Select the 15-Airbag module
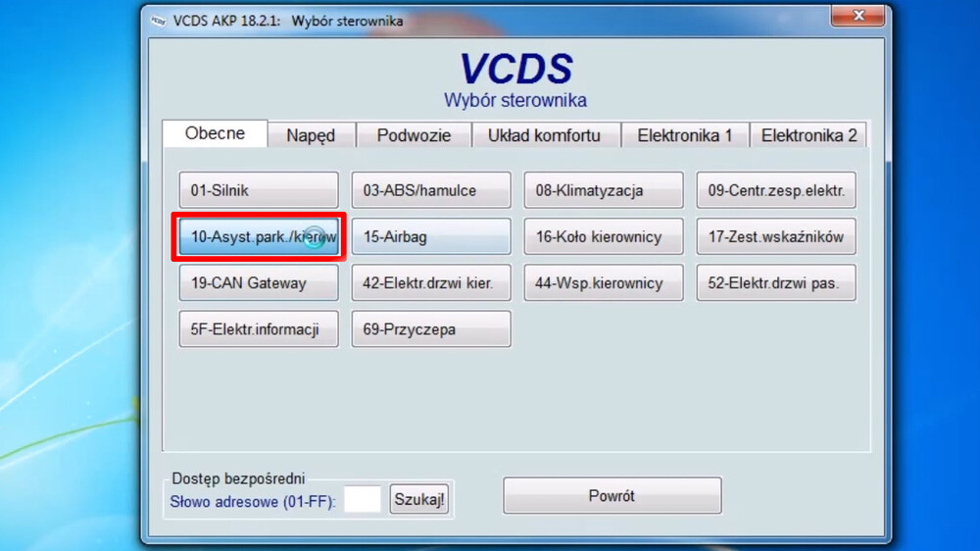The image size is (980, 551). (431, 236)
